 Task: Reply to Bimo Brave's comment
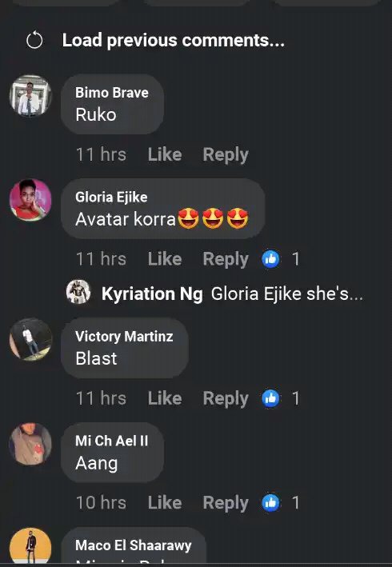tap(226, 155)
